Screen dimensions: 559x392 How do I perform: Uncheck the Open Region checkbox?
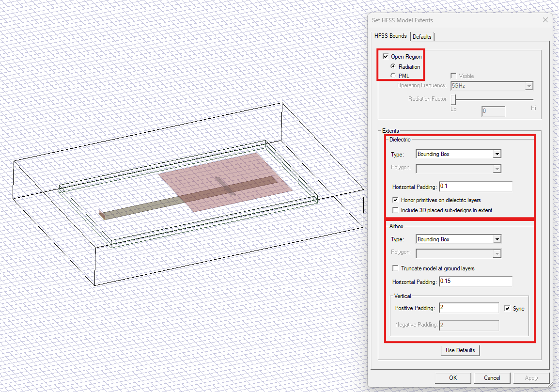pyautogui.click(x=386, y=56)
